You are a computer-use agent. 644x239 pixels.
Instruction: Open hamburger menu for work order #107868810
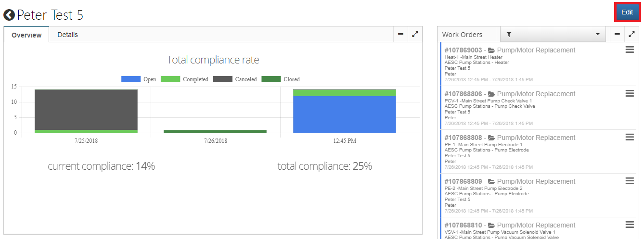coord(630,225)
